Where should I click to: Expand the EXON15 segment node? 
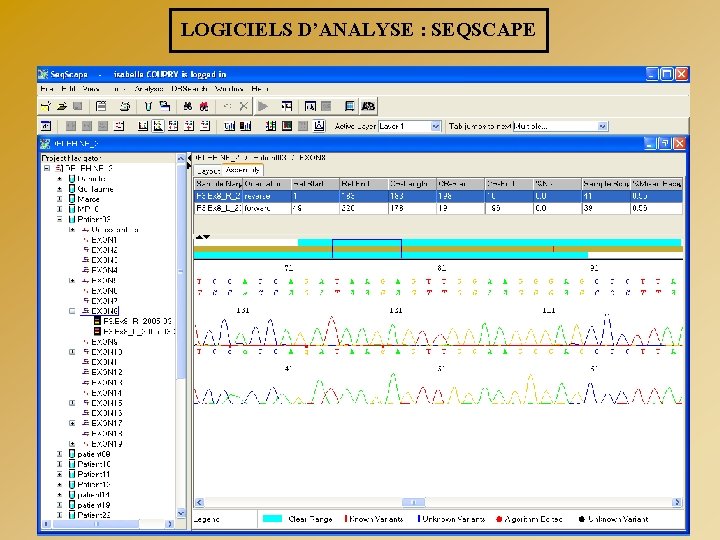click(72, 403)
